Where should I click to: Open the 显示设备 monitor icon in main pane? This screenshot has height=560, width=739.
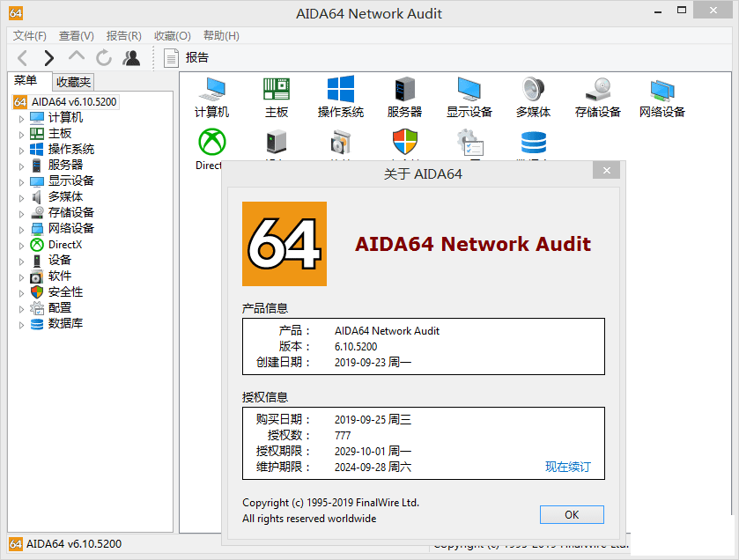pyautogui.click(x=469, y=98)
